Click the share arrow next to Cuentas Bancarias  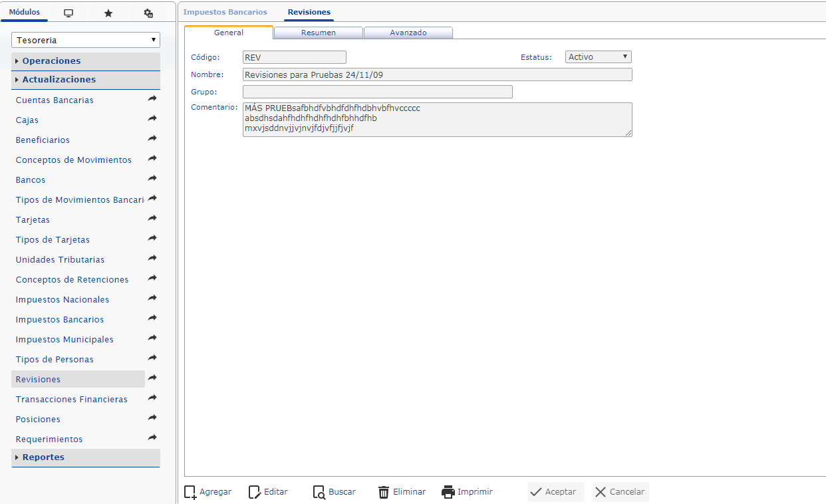click(x=152, y=99)
